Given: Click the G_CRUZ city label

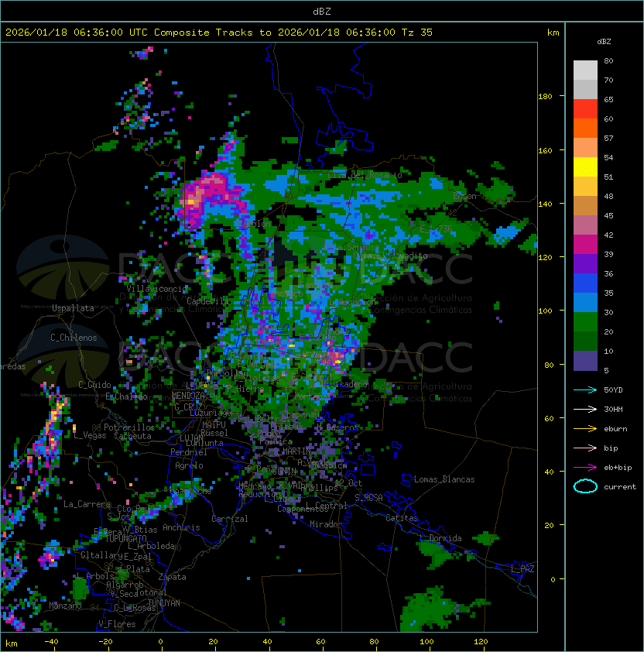Looking at the screenshot, I should coord(188,407).
